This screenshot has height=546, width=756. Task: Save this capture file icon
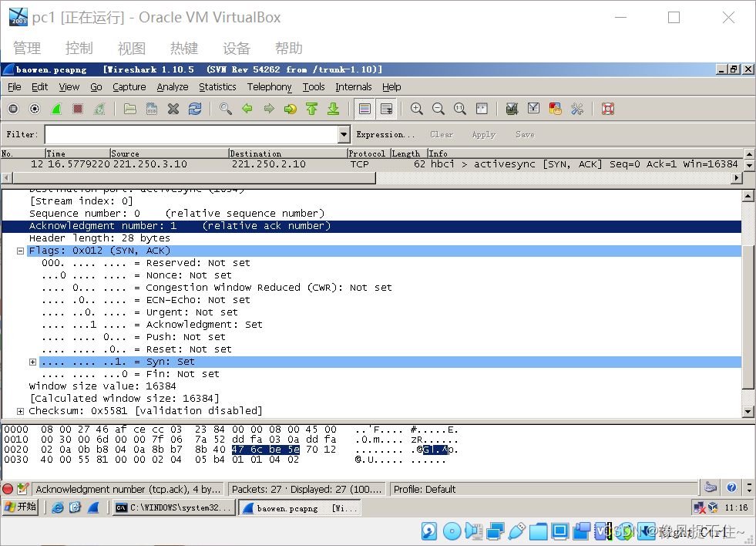click(x=151, y=109)
